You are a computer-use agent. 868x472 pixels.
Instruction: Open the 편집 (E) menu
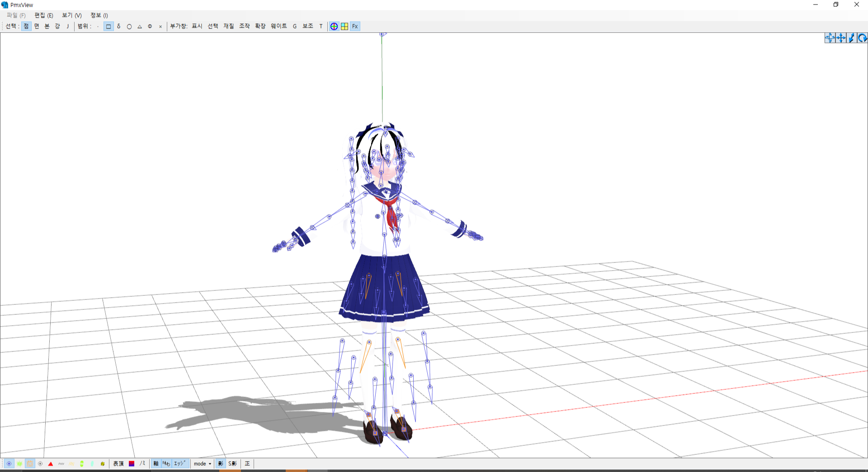44,15
